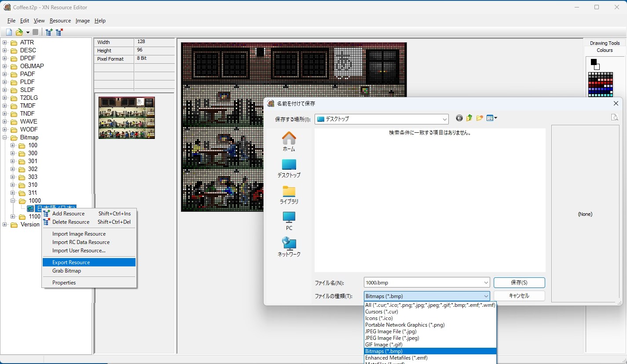Click the up one folder level icon
Image resolution: width=627 pixels, height=364 pixels.
tap(469, 118)
